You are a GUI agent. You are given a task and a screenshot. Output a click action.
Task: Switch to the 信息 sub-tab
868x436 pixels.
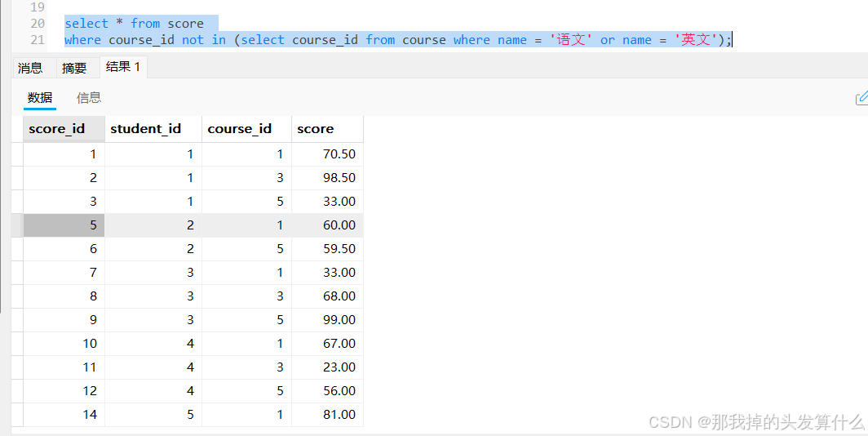(89, 98)
